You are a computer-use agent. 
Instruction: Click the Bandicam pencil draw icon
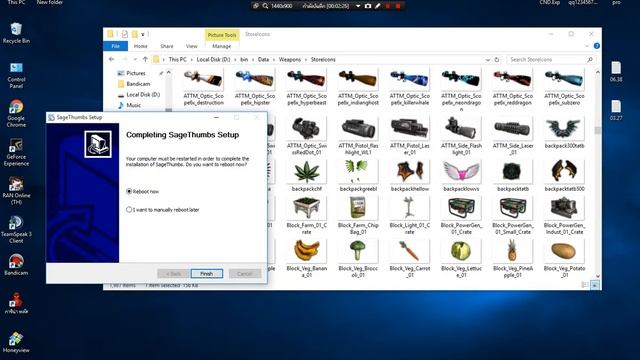pyautogui.click(x=378, y=6)
